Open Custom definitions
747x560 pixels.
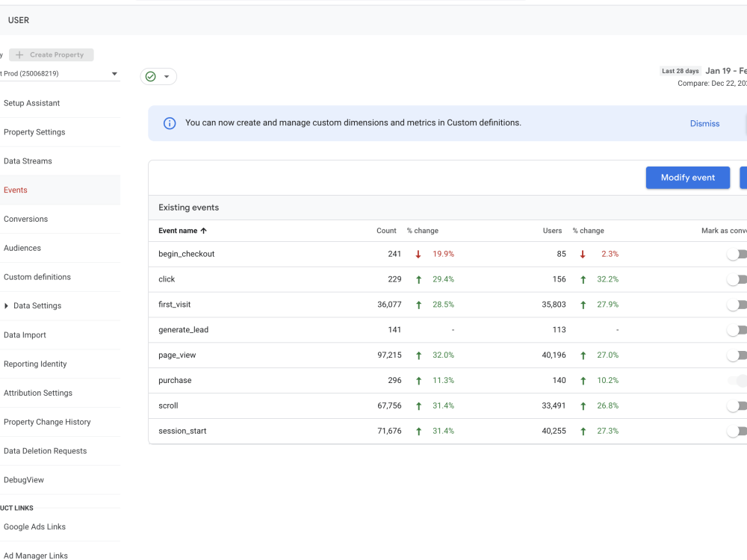pyautogui.click(x=38, y=277)
